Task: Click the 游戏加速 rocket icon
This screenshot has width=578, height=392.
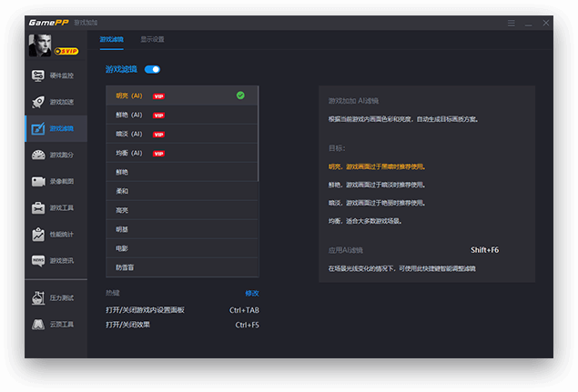Action: pos(38,102)
